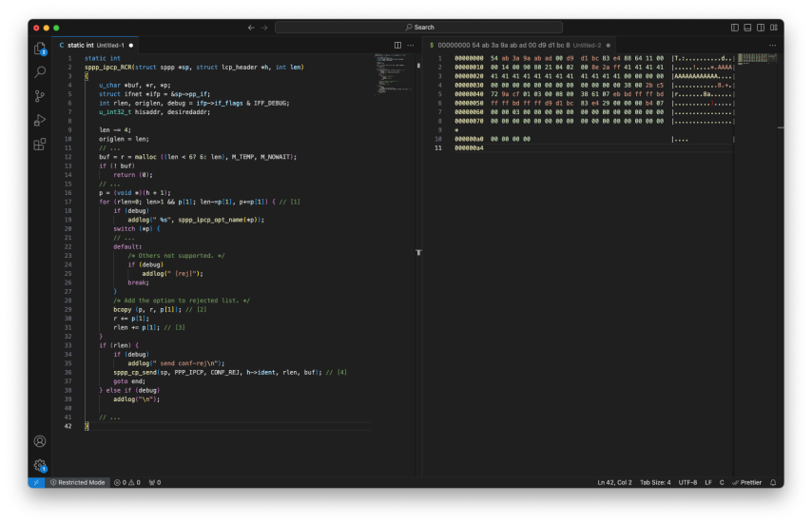Screen dimensions: 812x525
Task: Open the Explorer view in activity bar
Action: click(40, 49)
